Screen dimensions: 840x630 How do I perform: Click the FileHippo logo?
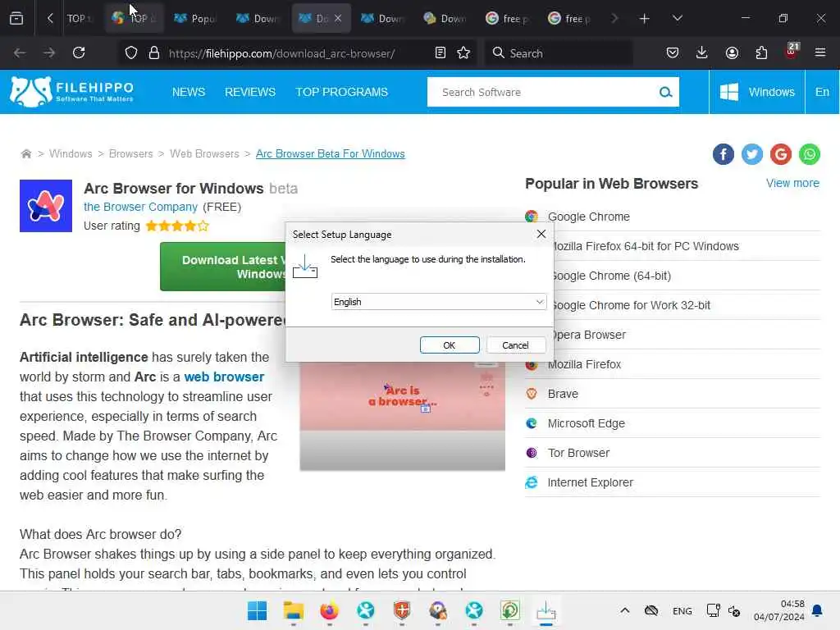(72, 92)
